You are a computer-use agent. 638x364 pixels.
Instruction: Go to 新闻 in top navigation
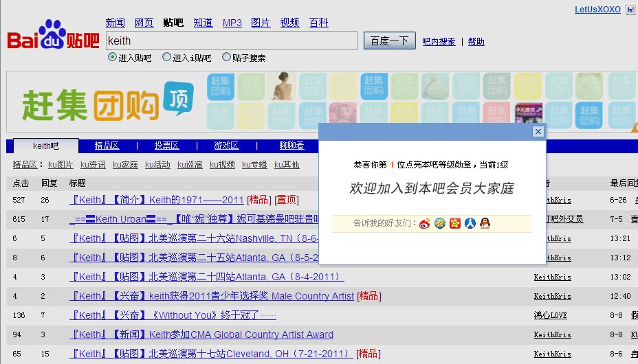tap(115, 23)
